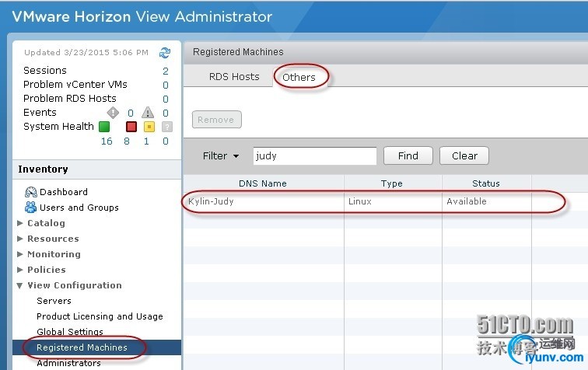Sort by the Type column header

pyautogui.click(x=392, y=183)
